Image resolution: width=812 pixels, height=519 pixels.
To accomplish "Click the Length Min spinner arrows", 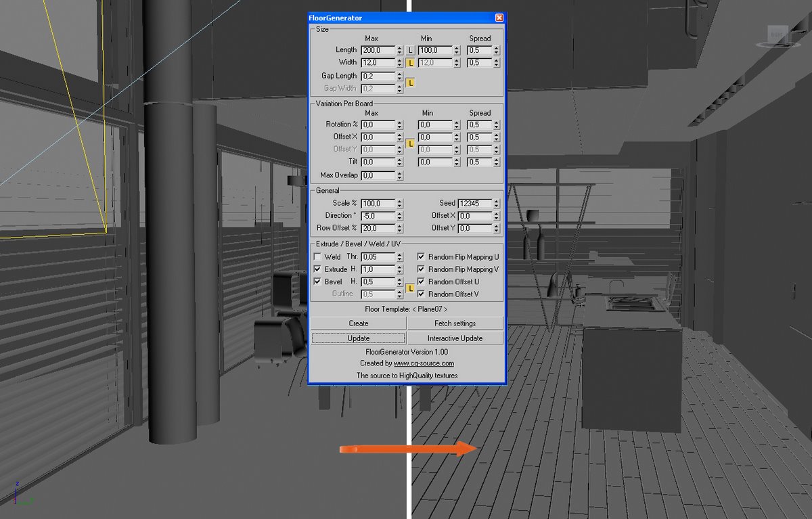I will click(457, 50).
